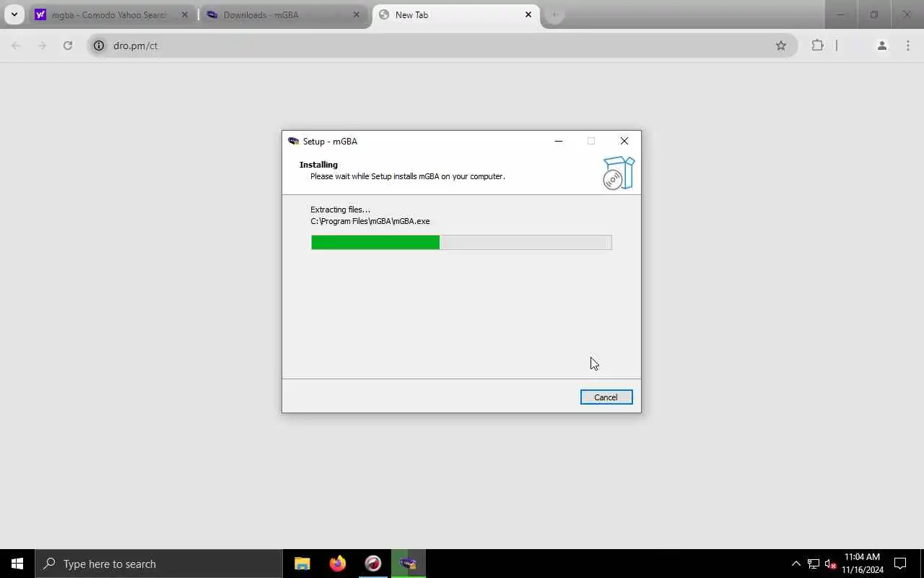This screenshot has width=924, height=578.
Task: Click 'Please wait while Setup installs mGBA' text
Action: 408,176
